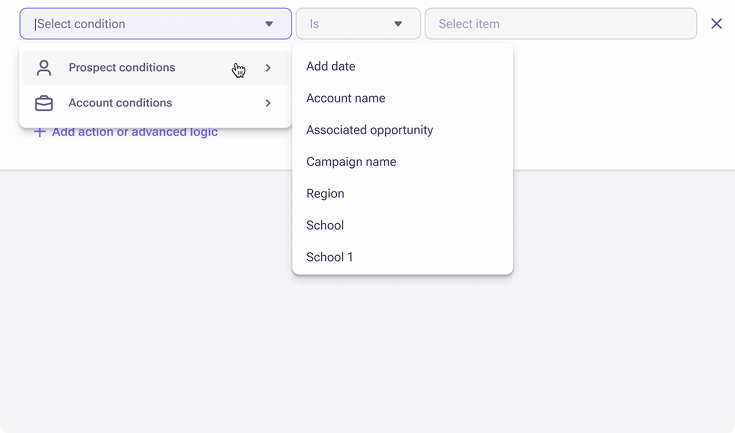Focus the Select item input field
Screen dimensions: 735x433
[560, 24]
